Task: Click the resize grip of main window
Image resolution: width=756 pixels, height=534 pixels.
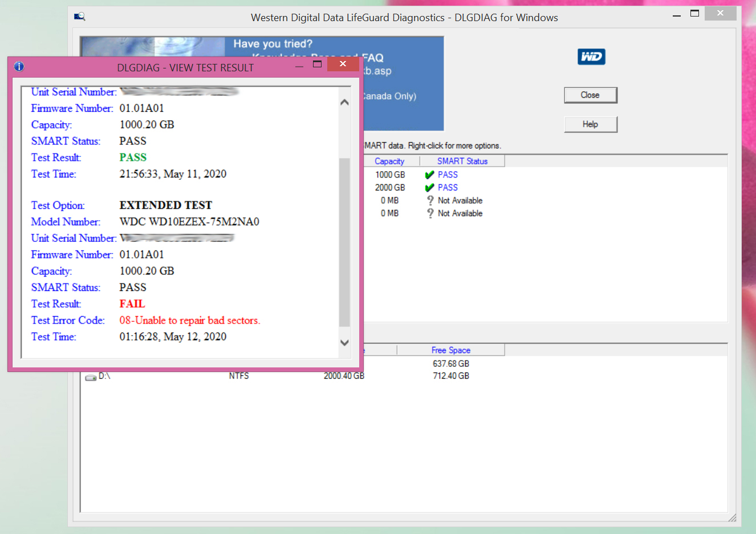Action: point(732,517)
